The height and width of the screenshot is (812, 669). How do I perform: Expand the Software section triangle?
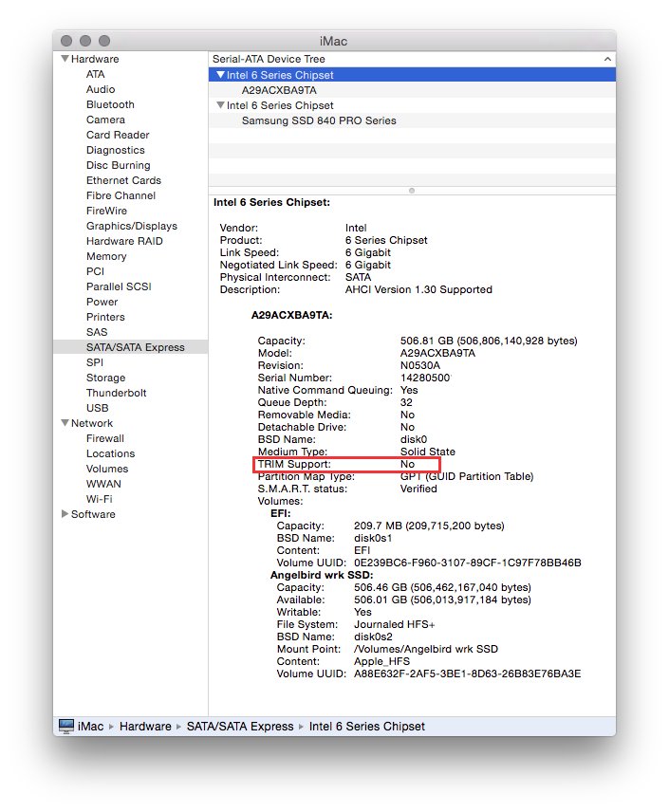[65, 514]
